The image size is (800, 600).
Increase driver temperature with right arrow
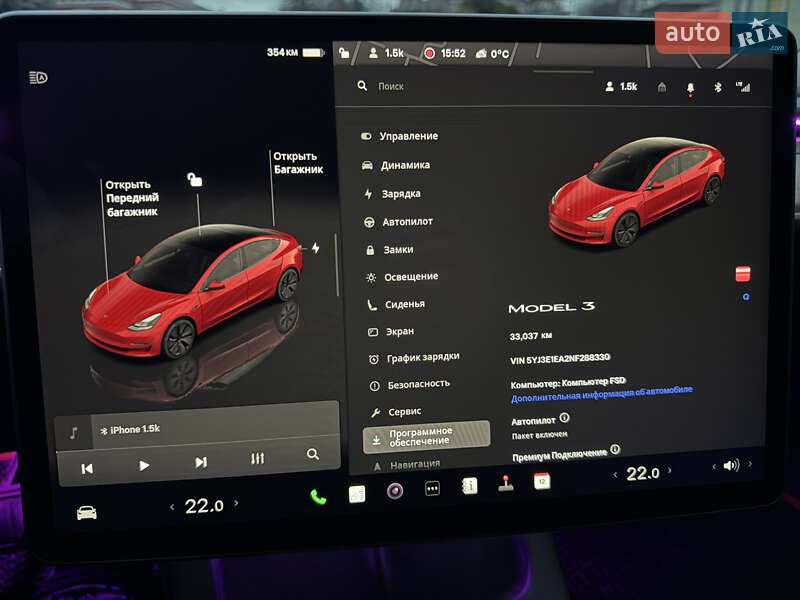[x=236, y=503]
